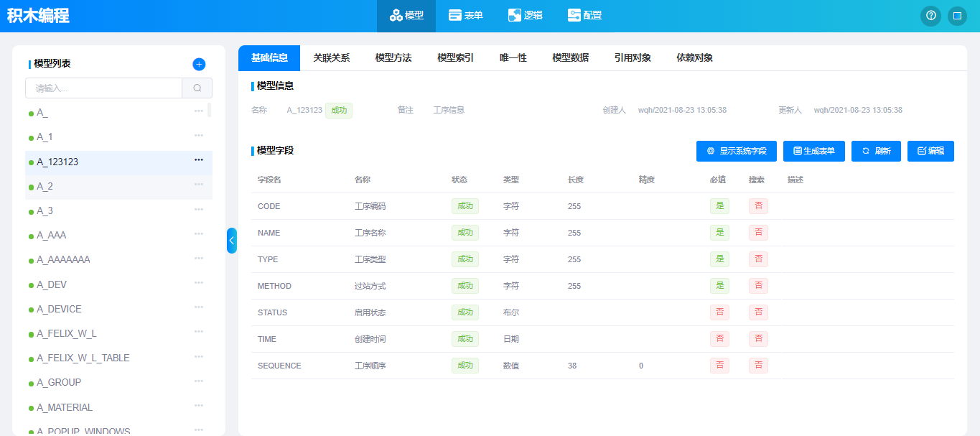Screen dimensions: 980x436
Task: Select A_DEVICE in the model list
Action: point(60,309)
